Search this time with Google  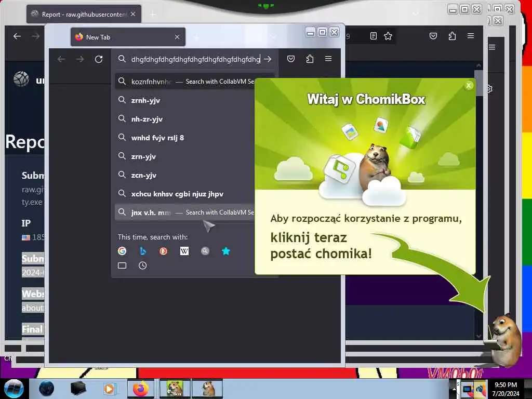pyautogui.click(x=122, y=251)
